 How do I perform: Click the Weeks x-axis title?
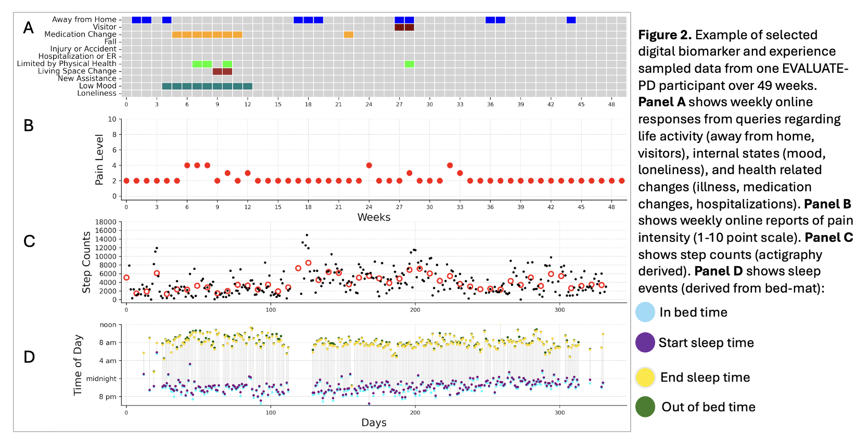(x=374, y=217)
